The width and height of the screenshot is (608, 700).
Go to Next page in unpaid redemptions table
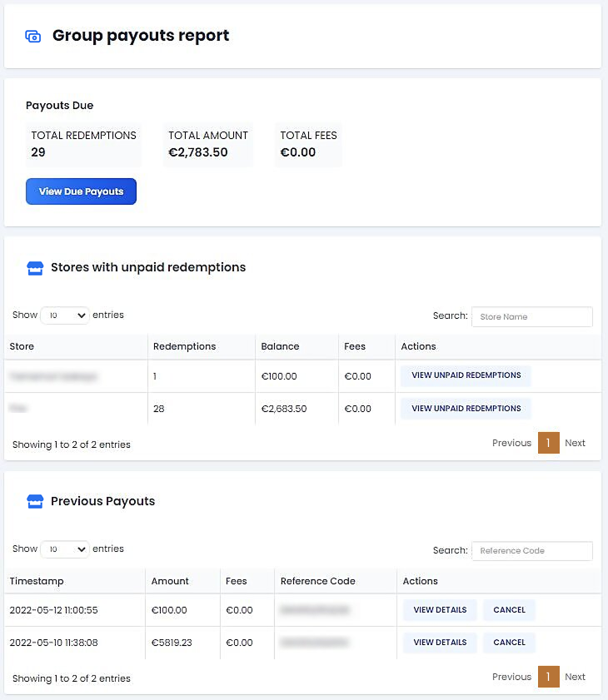pyautogui.click(x=575, y=443)
